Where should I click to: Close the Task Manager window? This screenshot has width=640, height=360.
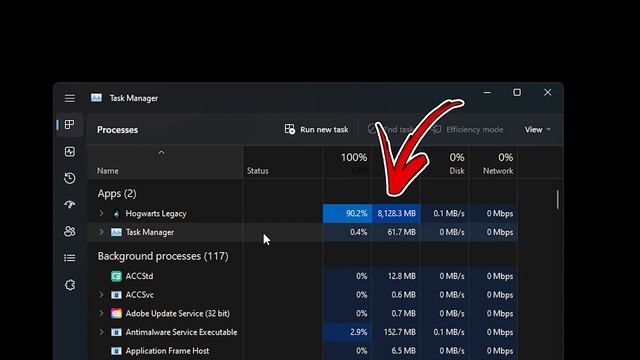pyautogui.click(x=547, y=93)
